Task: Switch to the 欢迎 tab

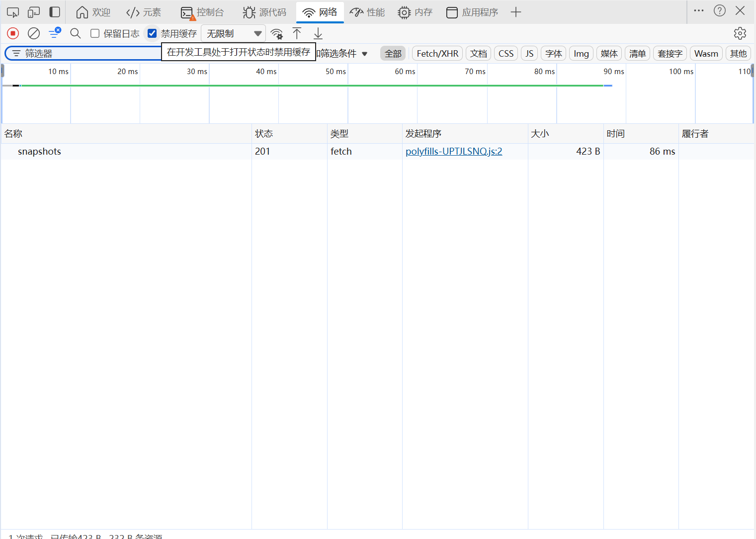Action: [x=93, y=12]
